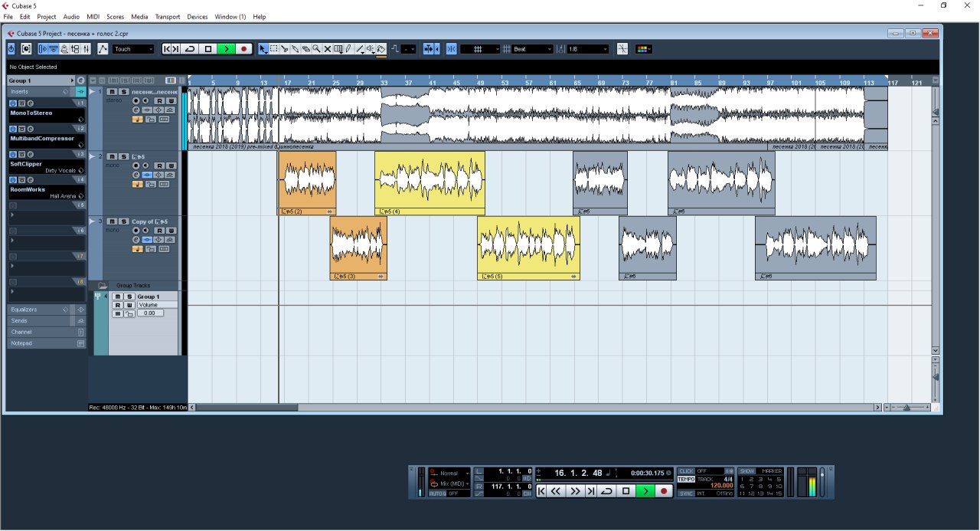The image size is (980, 531).
Task: Record enable track 2
Action: [x=136, y=165]
